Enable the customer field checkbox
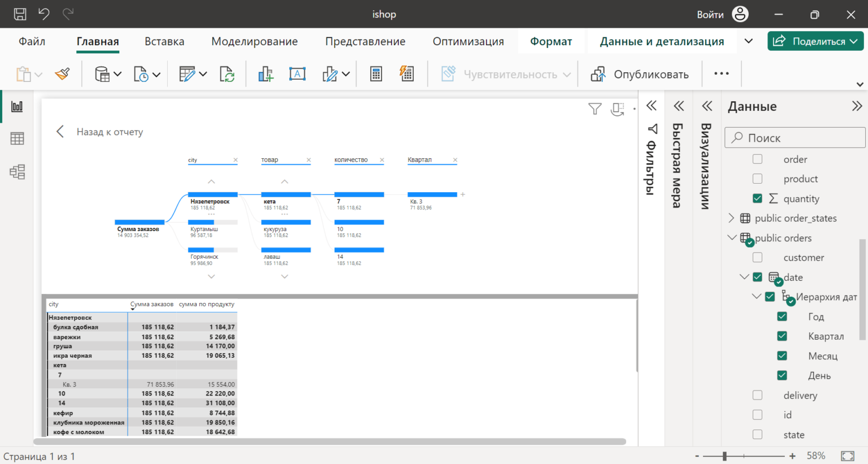This screenshot has width=868, height=464. (757, 257)
